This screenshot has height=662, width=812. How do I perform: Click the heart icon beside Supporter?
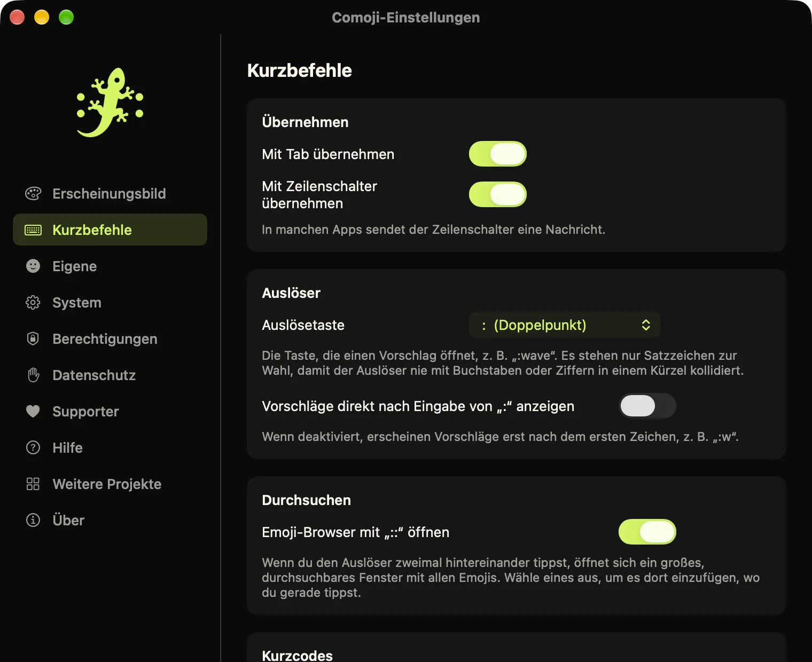pyautogui.click(x=33, y=411)
